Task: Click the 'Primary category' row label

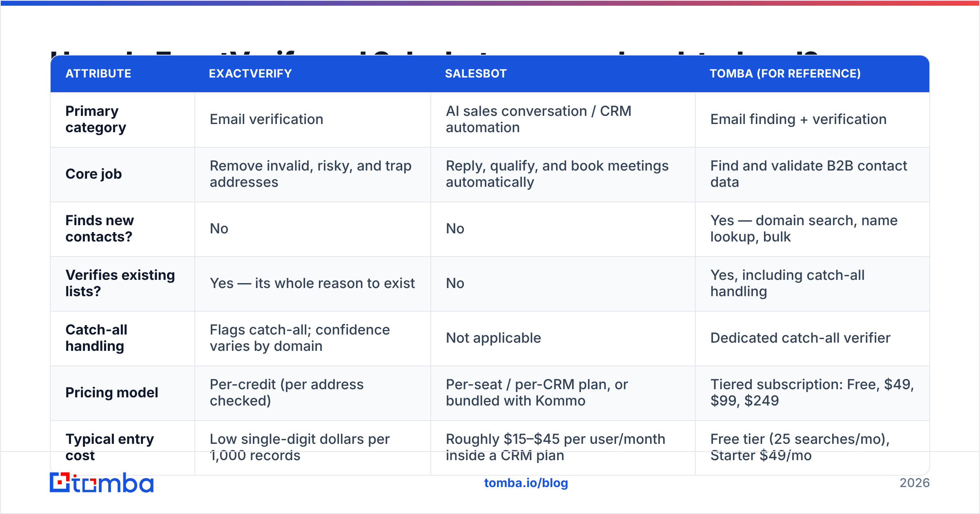Action: tap(96, 119)
